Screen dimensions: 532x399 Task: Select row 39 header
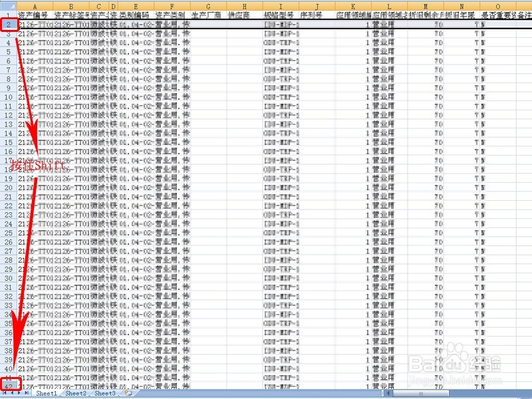pyautogui.click(x=8, y=360)
